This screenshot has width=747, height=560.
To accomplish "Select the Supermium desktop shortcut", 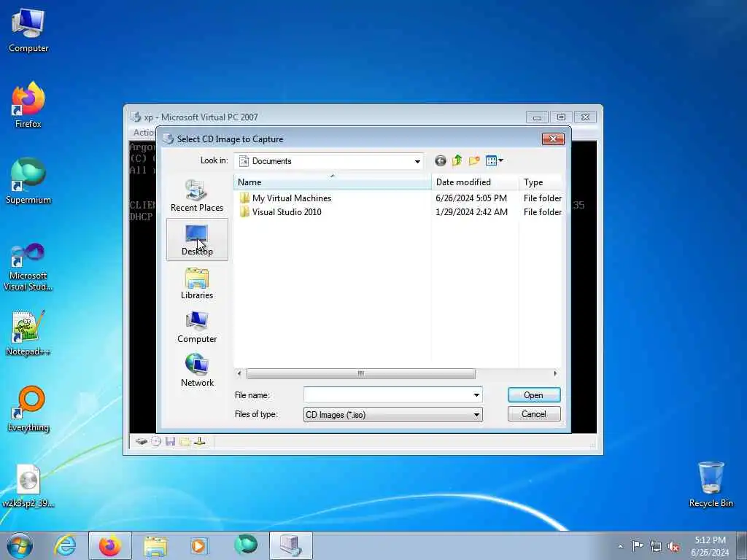I will point(28,182).
